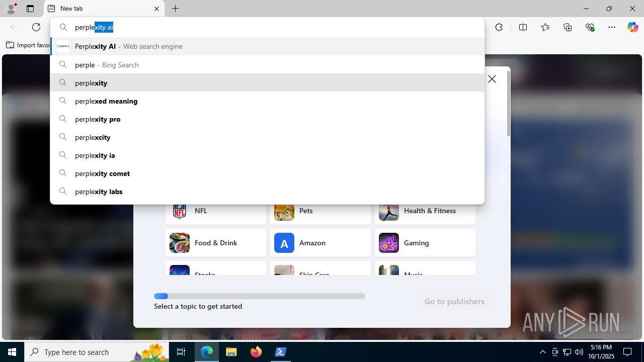The width and height of the screenshot is (644, 362).
Task: Choose Perplexity AI web search engine suggestion
Action: pyautogui.click(x=267, y=46)
